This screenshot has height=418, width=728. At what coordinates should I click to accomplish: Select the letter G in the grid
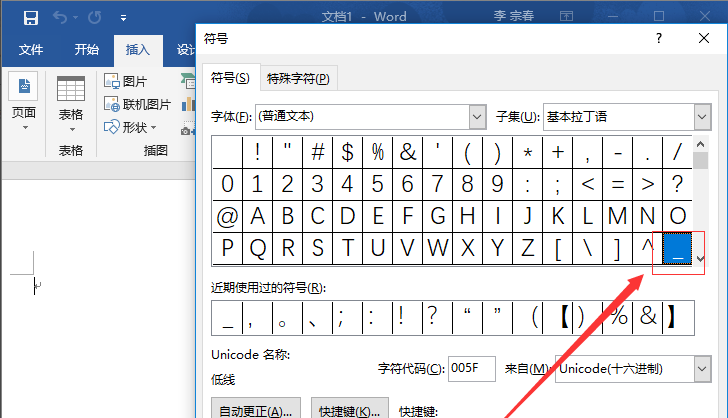(437, 216)
